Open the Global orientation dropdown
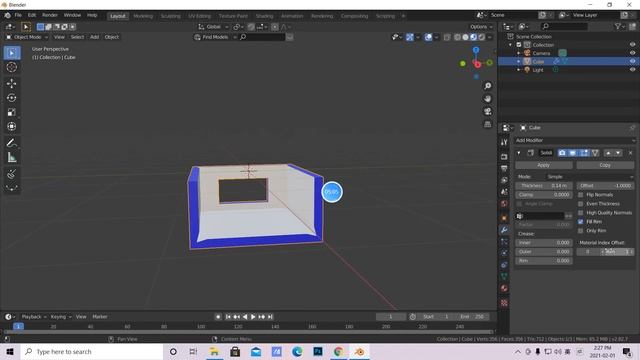Screen dimensions: 640x360 click(213, 27)
